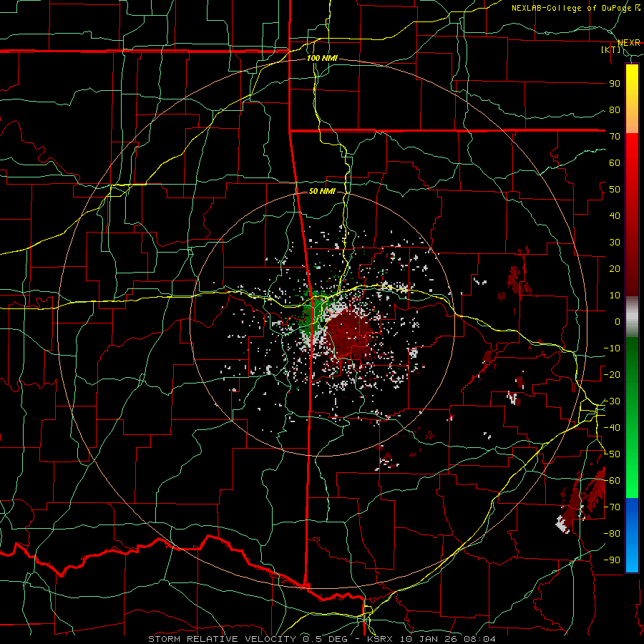644x644 pixels.
Task: Click the 100 NMI range ring label
Action: (x=322, y=59)
